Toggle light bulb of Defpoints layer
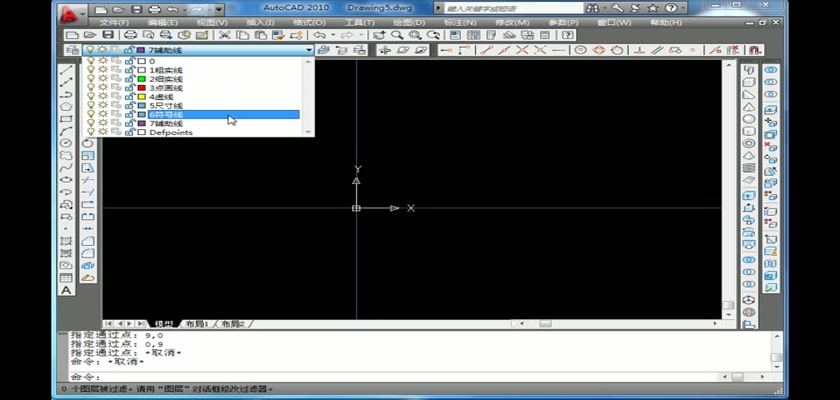 (91, 132)
